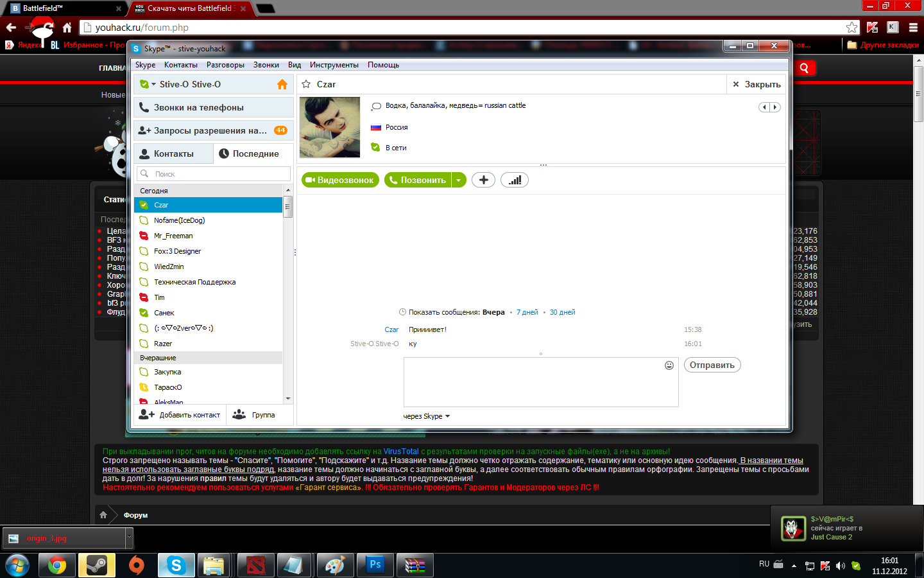
Task: Bookmark page with the star icon
Action: click(851, 28)
